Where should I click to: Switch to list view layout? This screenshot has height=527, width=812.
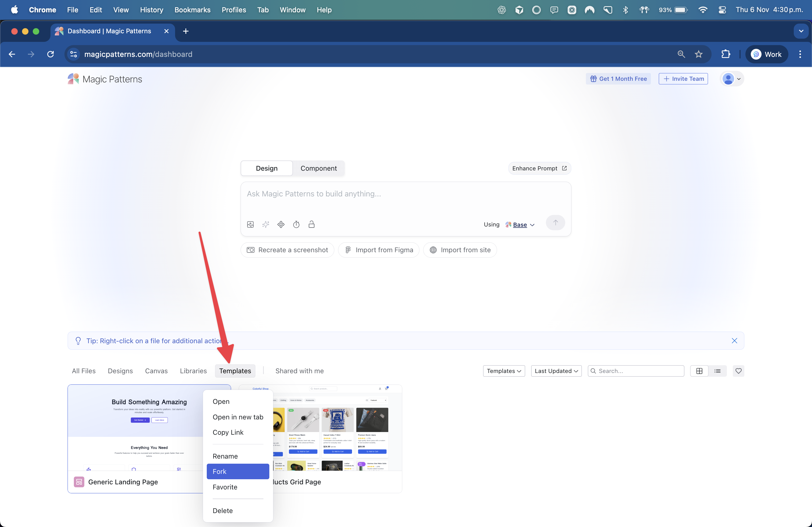pos(717,371)
